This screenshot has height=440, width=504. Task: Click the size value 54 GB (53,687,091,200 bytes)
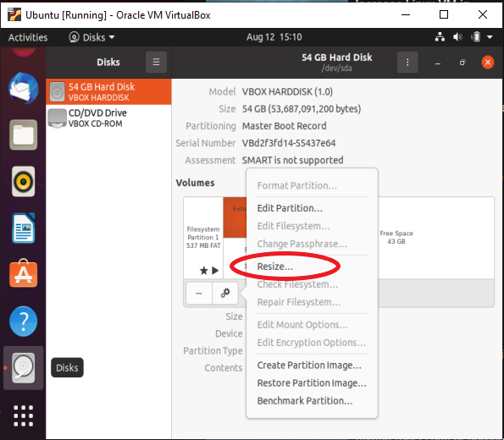[302, 109]
